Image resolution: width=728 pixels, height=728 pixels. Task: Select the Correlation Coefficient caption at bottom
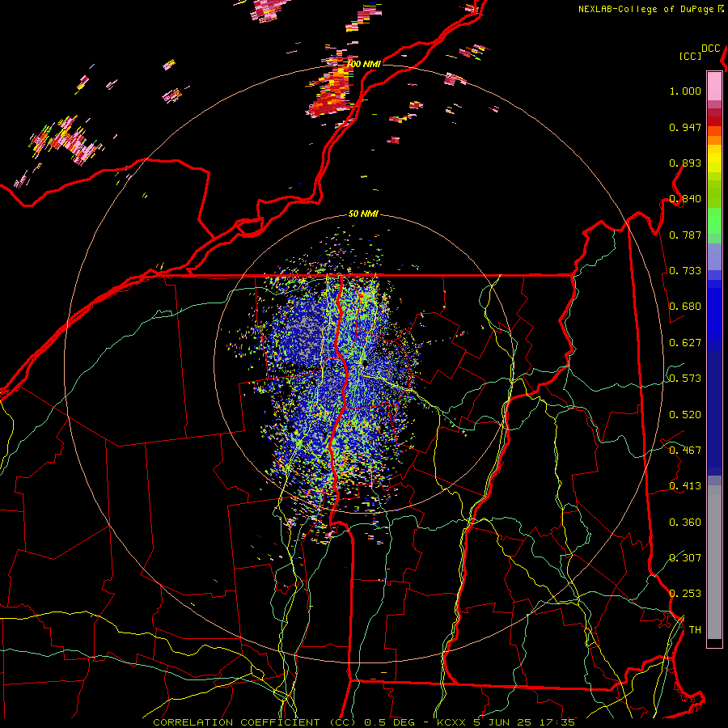point(365,722)
